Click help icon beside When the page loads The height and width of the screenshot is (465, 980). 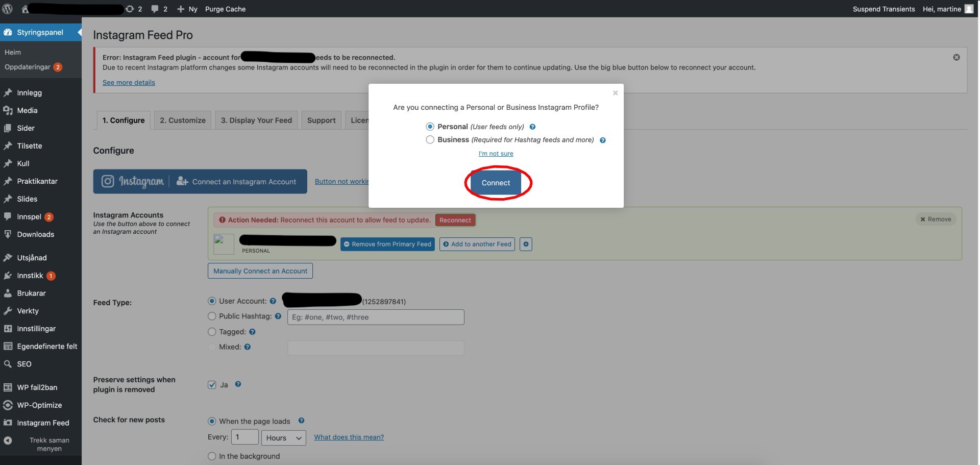tap(301, 421)
